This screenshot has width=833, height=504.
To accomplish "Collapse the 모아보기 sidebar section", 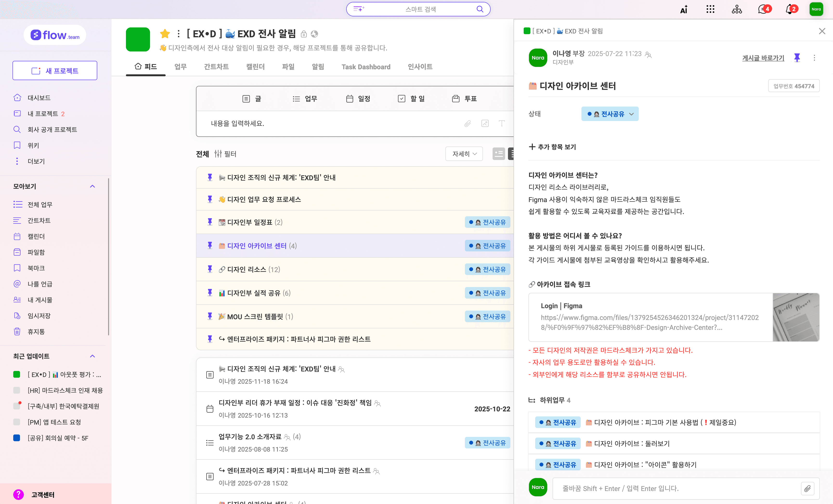I will tap(92, 186).
